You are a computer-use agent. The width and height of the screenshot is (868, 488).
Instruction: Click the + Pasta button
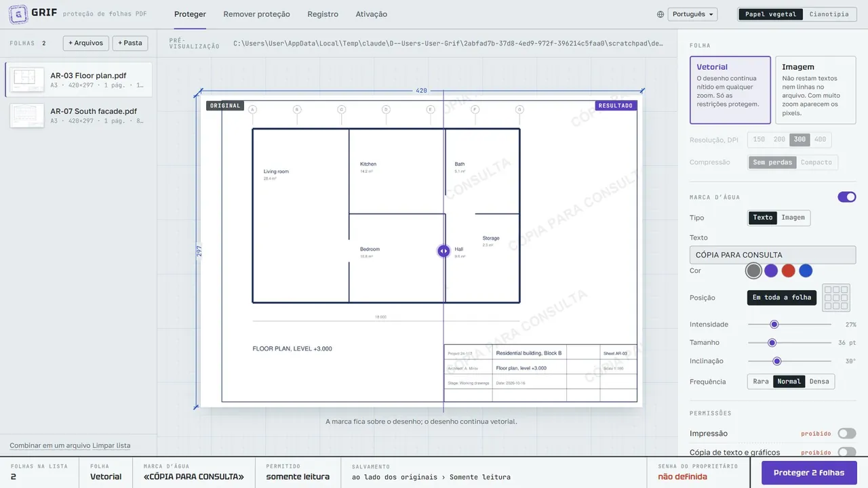pyautogui.click(x=130, y=43)
